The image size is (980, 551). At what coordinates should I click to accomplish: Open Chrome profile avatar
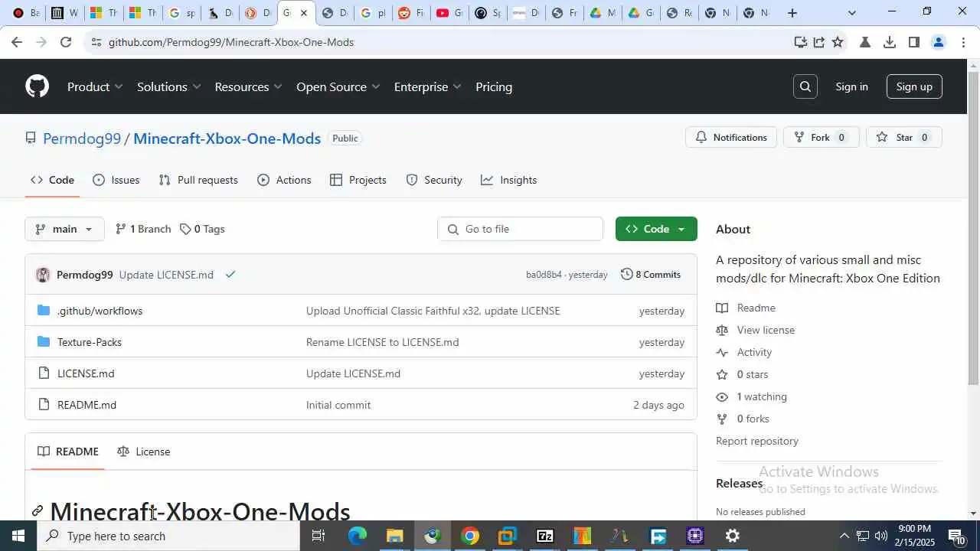click(938, 42)
